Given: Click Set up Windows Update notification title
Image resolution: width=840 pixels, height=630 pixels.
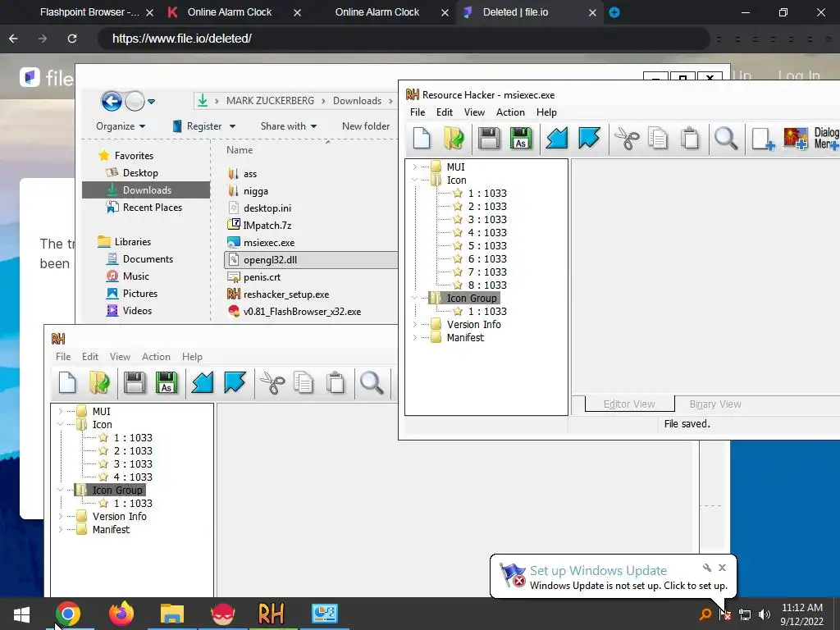Looking at the screenshot, I should [x=598, y=571].
